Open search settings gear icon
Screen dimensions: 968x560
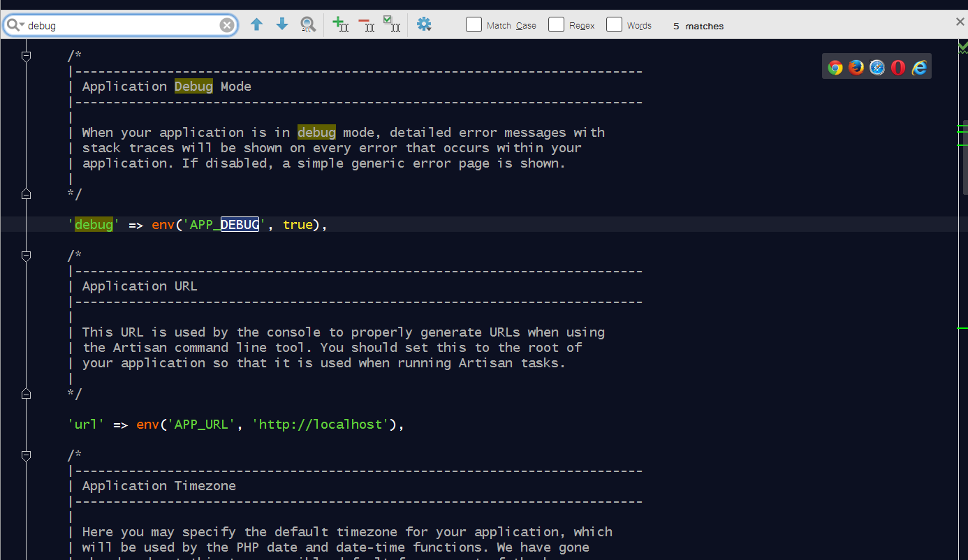click(424, 24)
